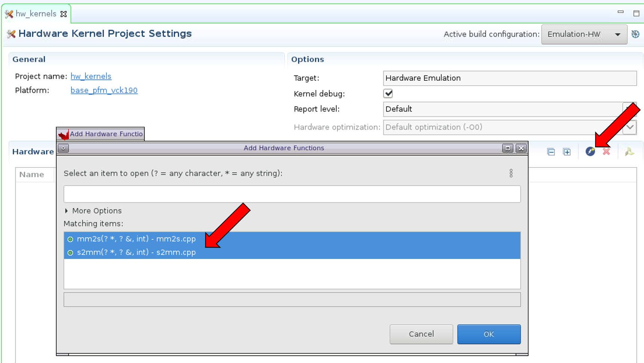Open the dialog view menu dots
Image resolution: width=644 pixels, height=363 pixels.
click(511, 173)
